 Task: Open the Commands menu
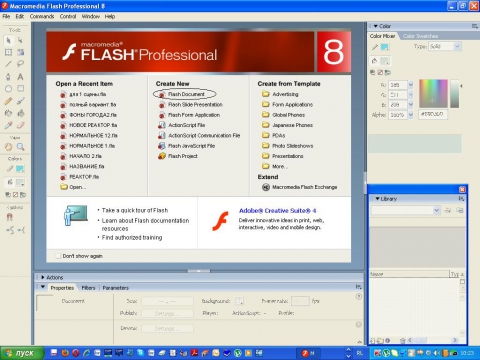[42, 16]
